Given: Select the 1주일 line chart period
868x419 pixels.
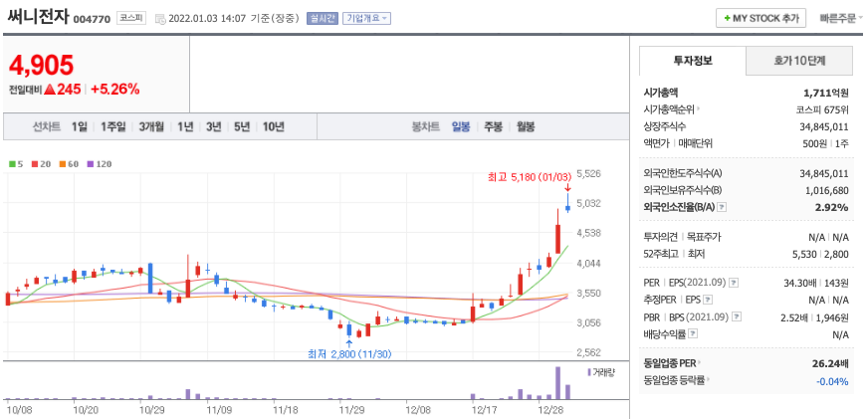Looking at the screenshot, I should tap(112, 126).
